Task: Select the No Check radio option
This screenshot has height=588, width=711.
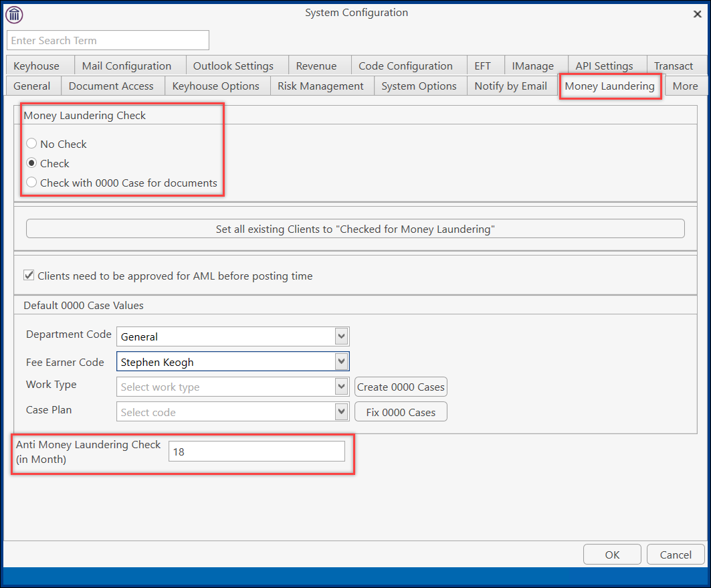Action: (x=31, y=144)
